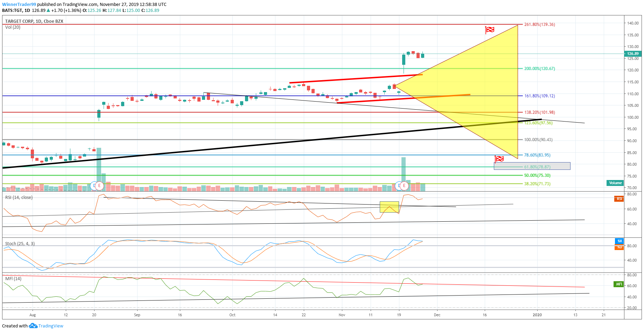
Task: Select the 38.20%(71.73) Fibonacci label
Action: (537, 184)
